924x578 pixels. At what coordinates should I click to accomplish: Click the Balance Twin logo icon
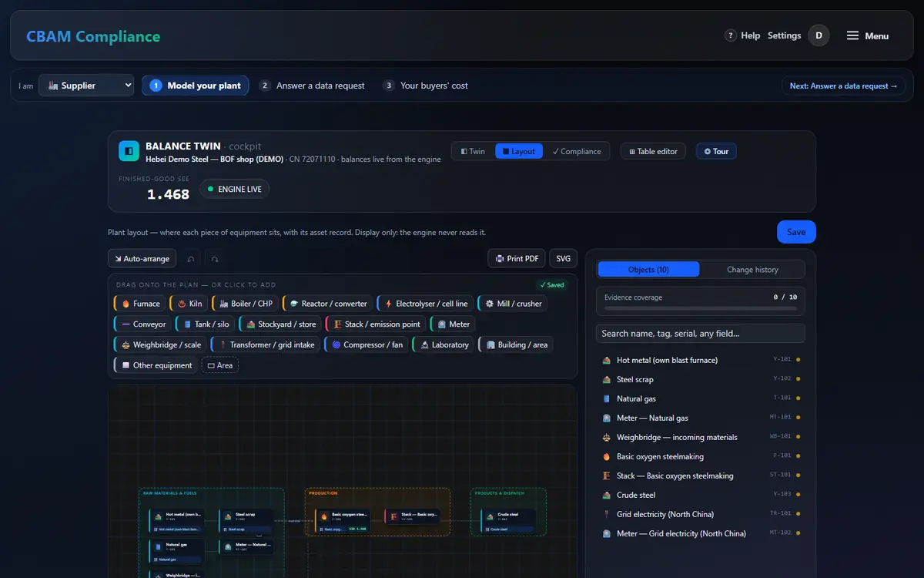129,151
